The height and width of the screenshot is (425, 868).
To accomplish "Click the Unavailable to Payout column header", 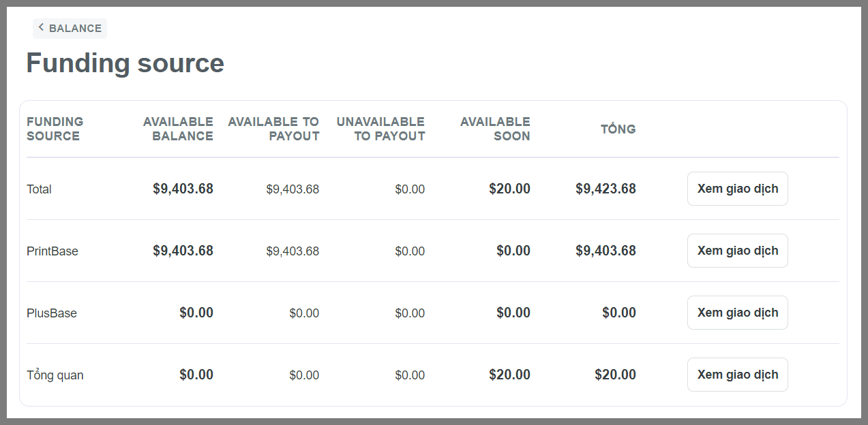I will point(380,129).
